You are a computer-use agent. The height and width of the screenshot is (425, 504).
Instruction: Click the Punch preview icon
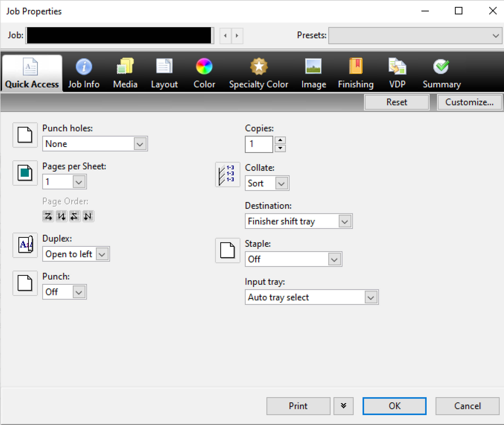click(25, 283)
